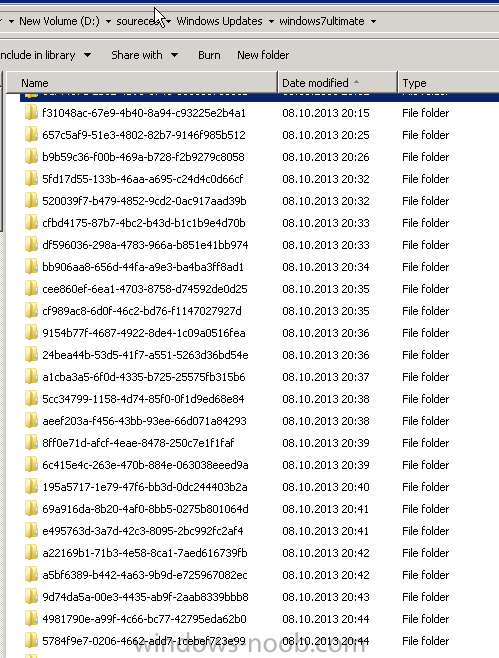Click the Burn button
The height and width of the screenshot is (658, 499).
pyautogui.click(x=209, y=55)
